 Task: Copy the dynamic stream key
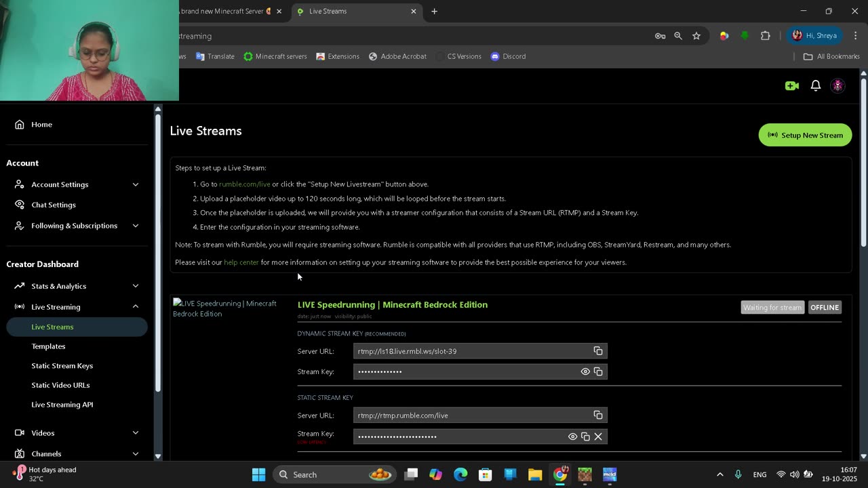point(598,371)
